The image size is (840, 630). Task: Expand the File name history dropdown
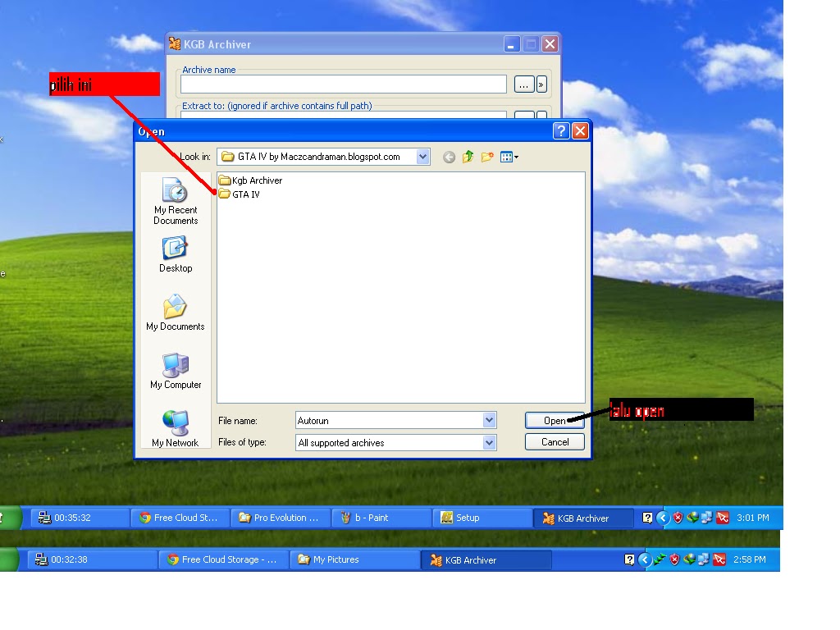491,420
